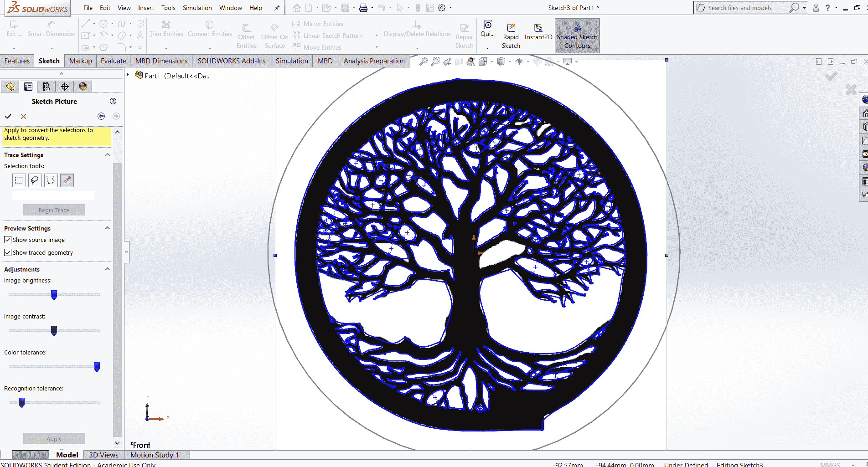The width and height of the screenshot is (868, 467).
Task: Click the Print icon in title toolbar
Action: tap(363, 8)
